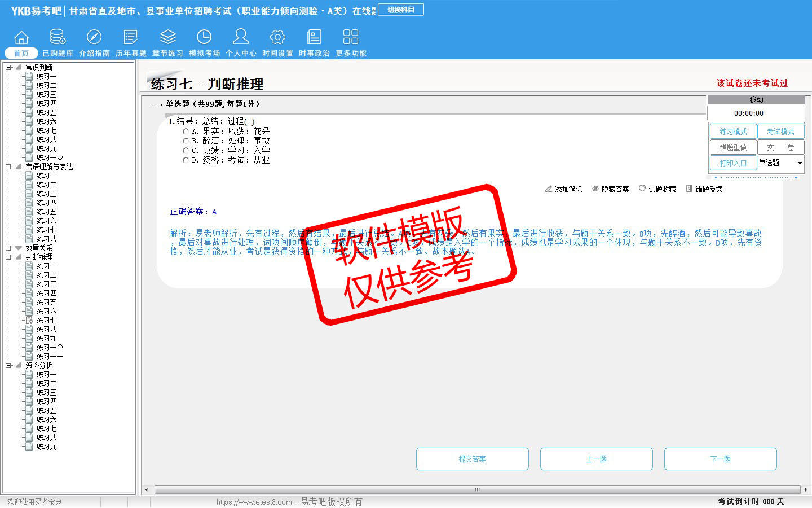Open the 模拟考场 clock icon
Viewport: 812px width, 508px height.
coord(204,38)
